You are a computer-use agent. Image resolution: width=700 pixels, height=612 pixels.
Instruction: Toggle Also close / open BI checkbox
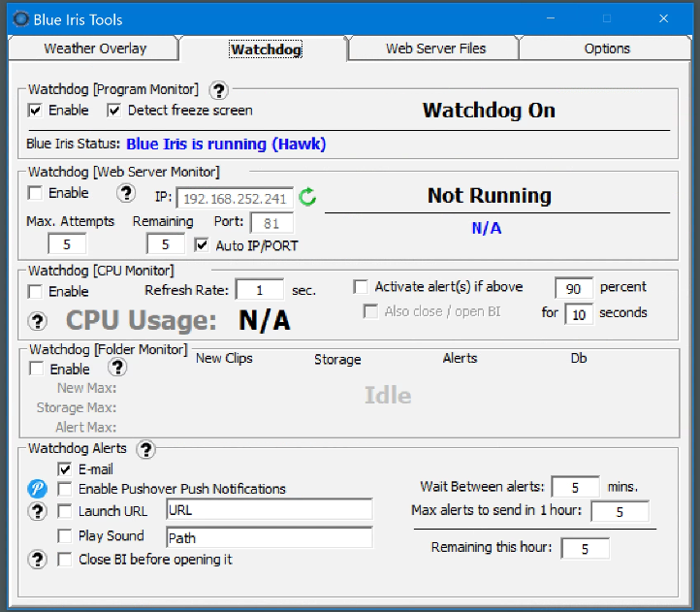(370, 311)
